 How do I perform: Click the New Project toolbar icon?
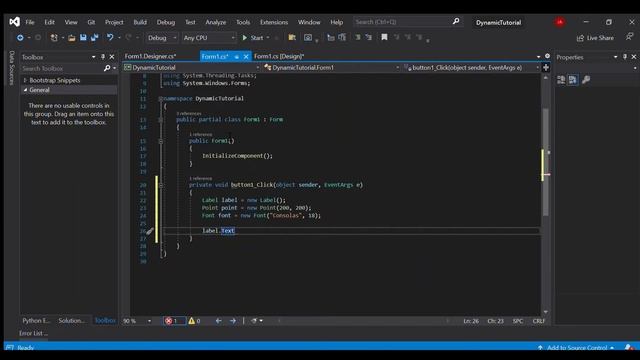coord(54,38)
